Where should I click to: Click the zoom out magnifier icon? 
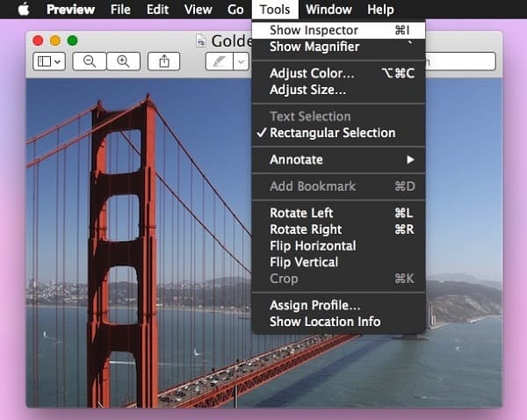90,61
